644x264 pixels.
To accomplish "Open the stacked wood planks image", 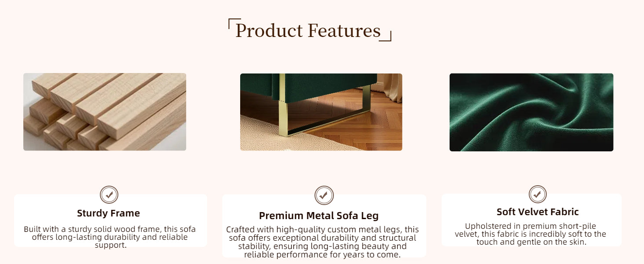I will click(x=105, y=112).
